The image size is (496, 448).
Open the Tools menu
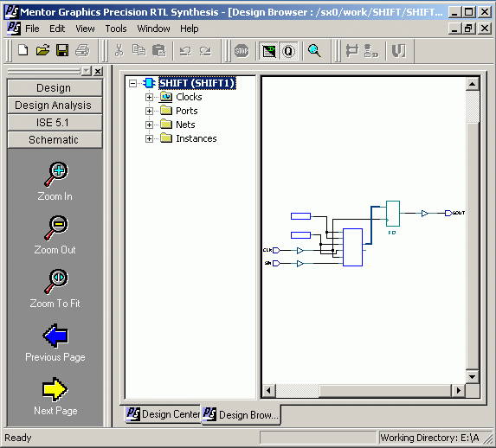point(116,29)
